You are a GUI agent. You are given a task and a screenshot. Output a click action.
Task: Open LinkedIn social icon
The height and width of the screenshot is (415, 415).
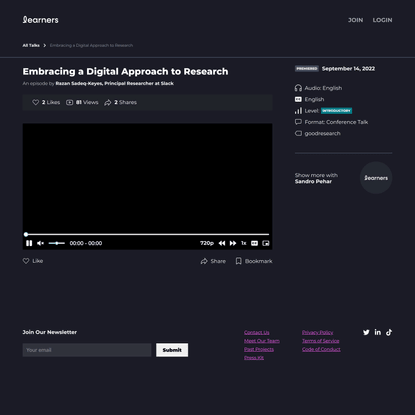tap(377, 332)
